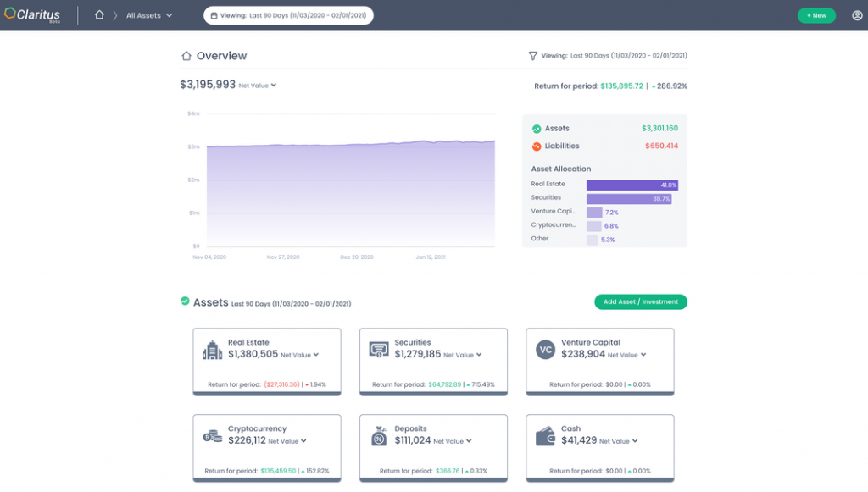Click the Claritus logo
Viewport: 868px width, 492px height.
[x=34, y=14]
